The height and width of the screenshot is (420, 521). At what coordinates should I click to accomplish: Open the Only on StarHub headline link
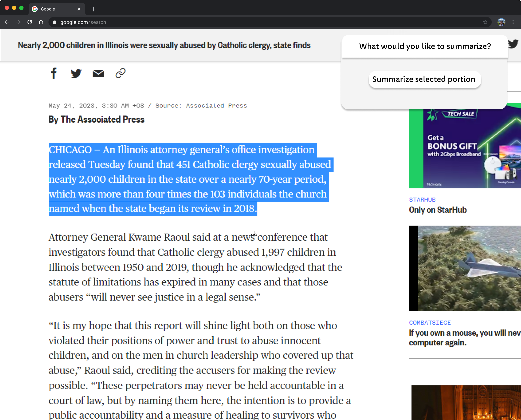click(438, 210)
